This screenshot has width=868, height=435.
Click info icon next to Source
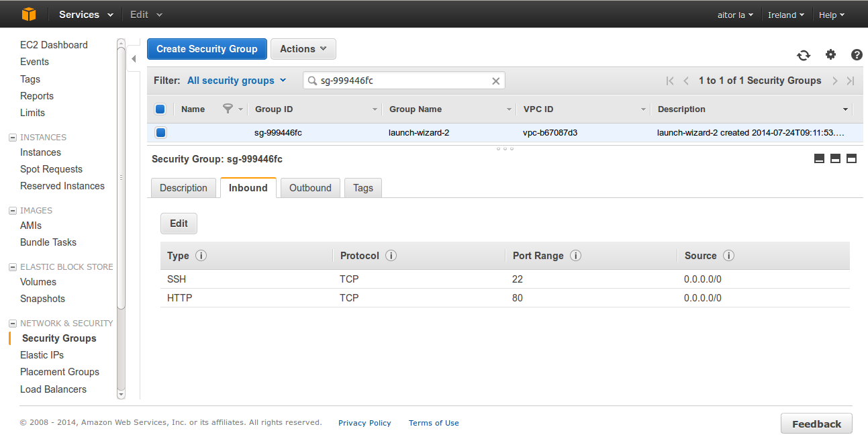click(x=728, y=256)
